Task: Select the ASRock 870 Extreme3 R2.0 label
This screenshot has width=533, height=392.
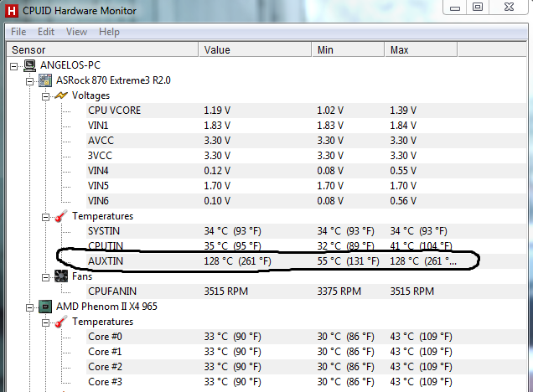Action: 113,80
